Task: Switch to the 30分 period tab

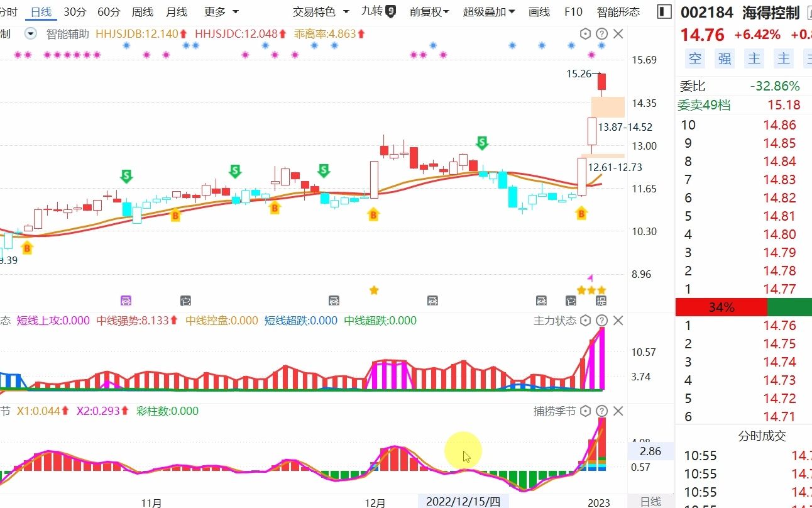Action: coord(75,11)
